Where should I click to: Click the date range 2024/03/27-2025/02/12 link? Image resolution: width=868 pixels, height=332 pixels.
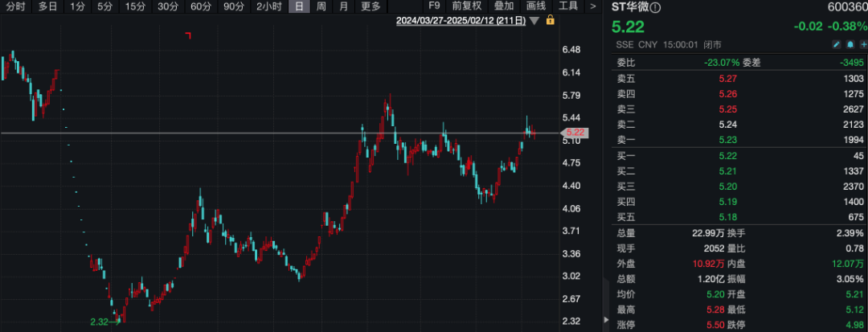[x=461, y=21]
